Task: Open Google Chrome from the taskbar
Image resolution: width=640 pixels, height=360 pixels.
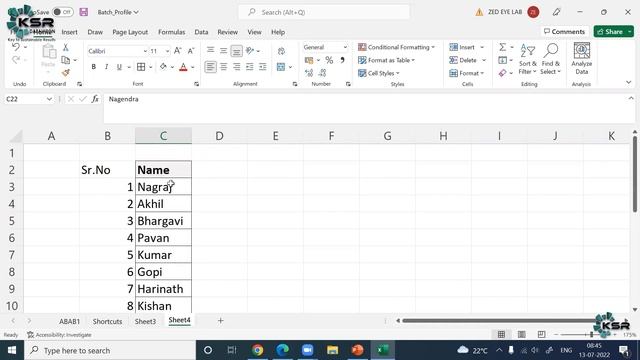Action: [258, 350]
